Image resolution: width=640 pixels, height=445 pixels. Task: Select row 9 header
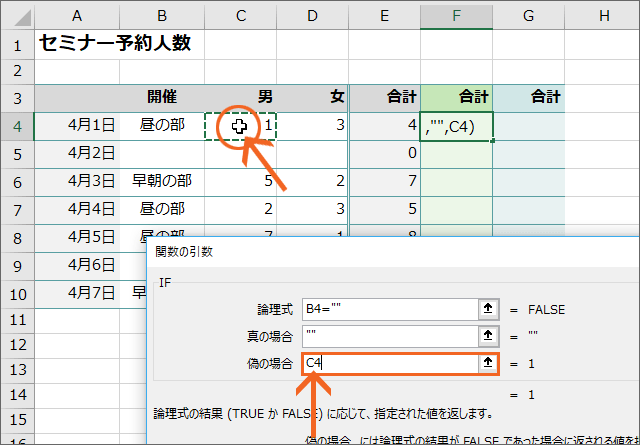(x=18, y=266)
